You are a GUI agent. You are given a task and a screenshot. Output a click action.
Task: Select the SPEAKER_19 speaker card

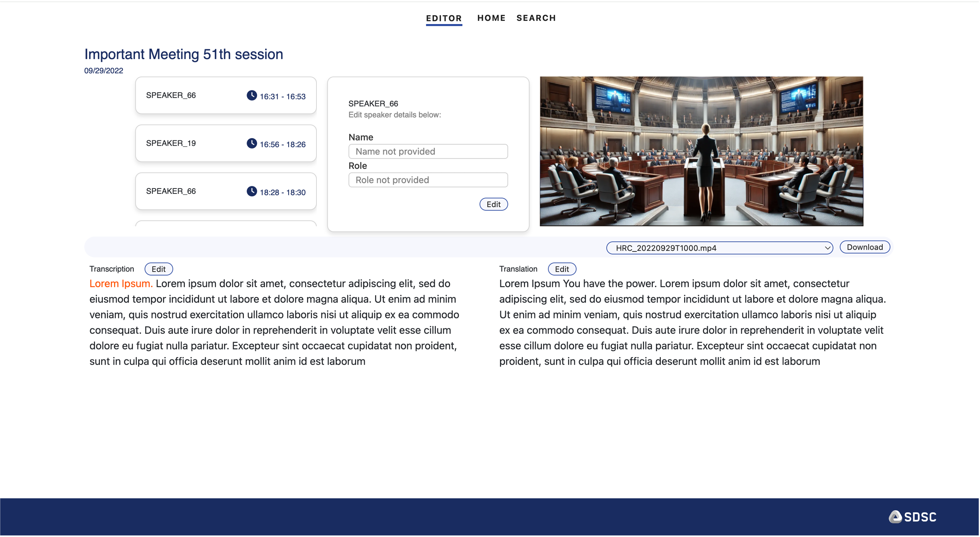click(190, 143)
